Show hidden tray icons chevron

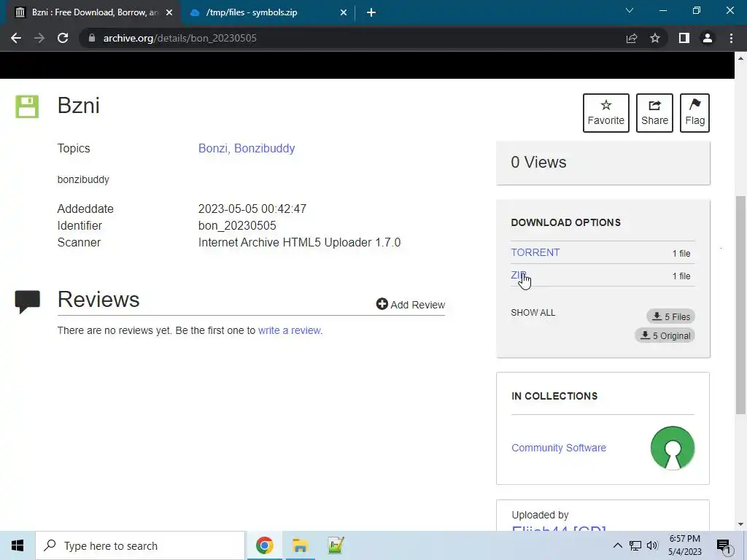click(x=617, y=545)
